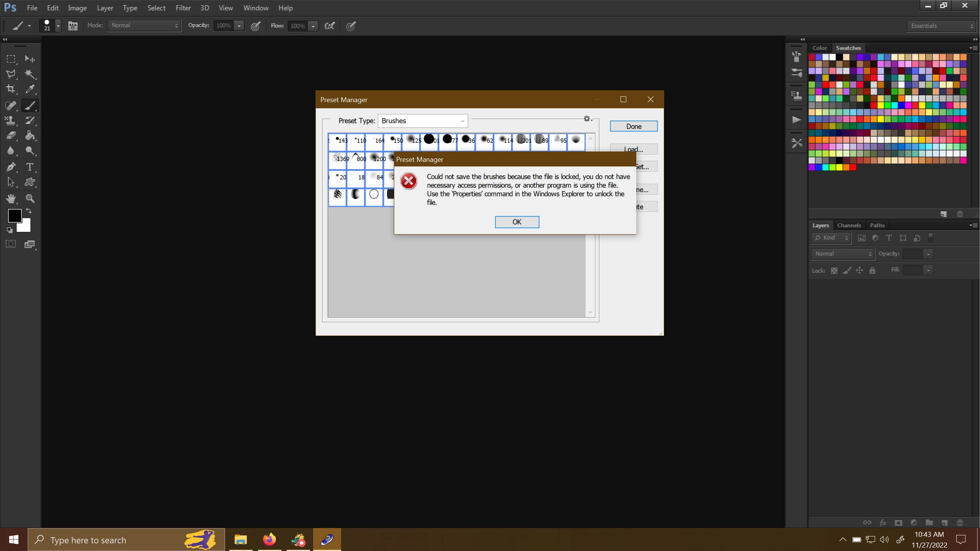The width and height of the screenshot is (980, 551).
Task: Open the Preset Manager gear menu
Action: tap(587, 119)
